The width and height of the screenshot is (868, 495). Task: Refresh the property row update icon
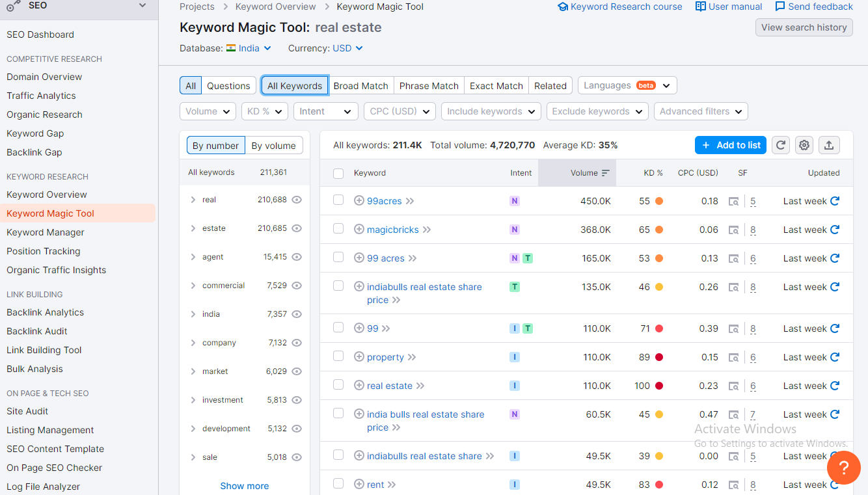pyautogui.click(x=835, y=357)
